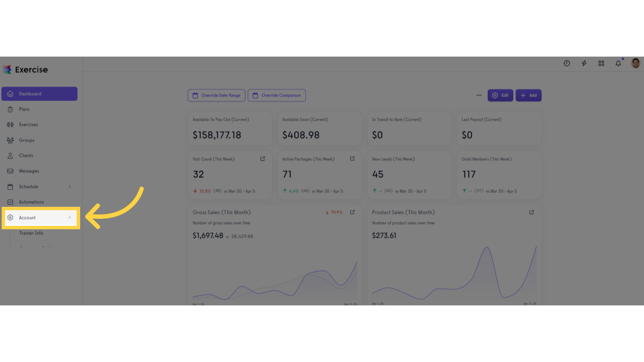Open Visit Count card external link icon
The image size is (644, 362).
[x=263, y=159]
